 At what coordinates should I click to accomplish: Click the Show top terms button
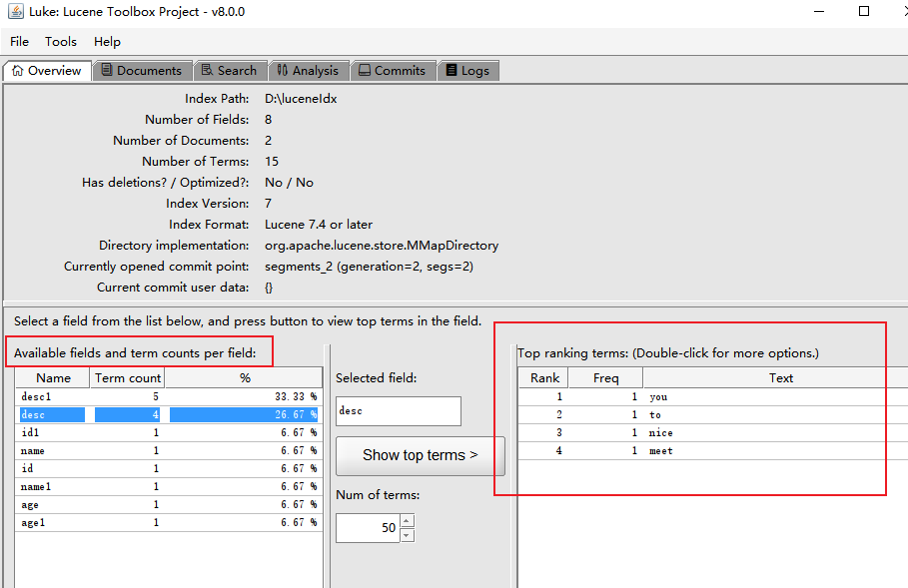[421, 455]
